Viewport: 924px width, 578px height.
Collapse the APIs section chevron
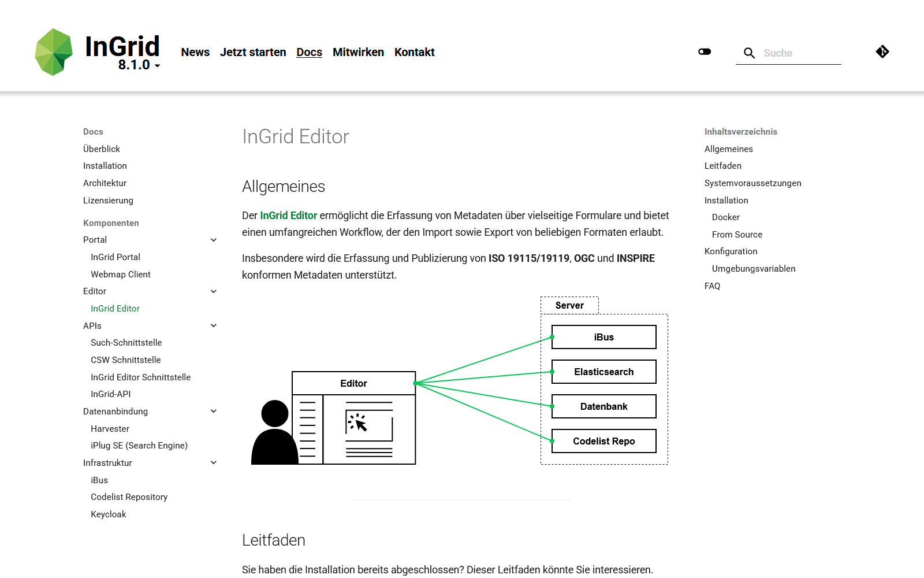coord(214,326)
